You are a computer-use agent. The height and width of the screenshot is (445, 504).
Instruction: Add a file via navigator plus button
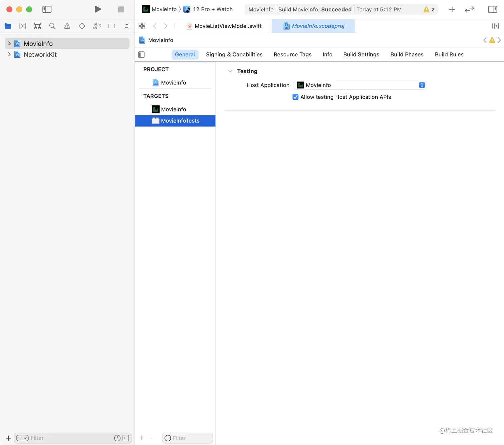pyautogui.click(x=8, y=438)
